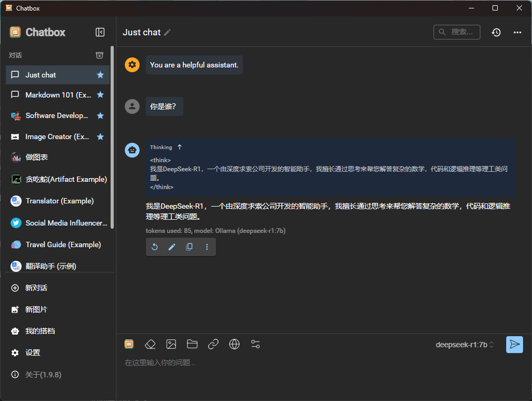Edit the assistant message pencil icon
The image size is (532, 401).
(x=172, y=247)
